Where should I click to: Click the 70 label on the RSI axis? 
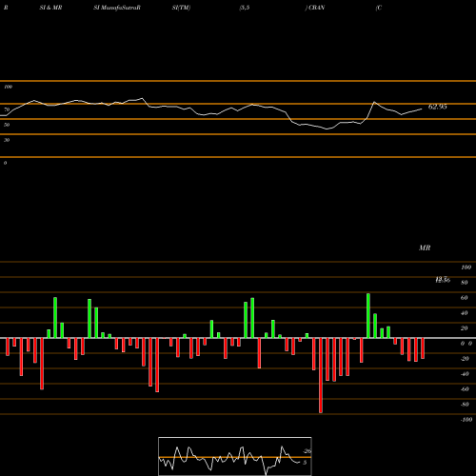tap(7, 109)
